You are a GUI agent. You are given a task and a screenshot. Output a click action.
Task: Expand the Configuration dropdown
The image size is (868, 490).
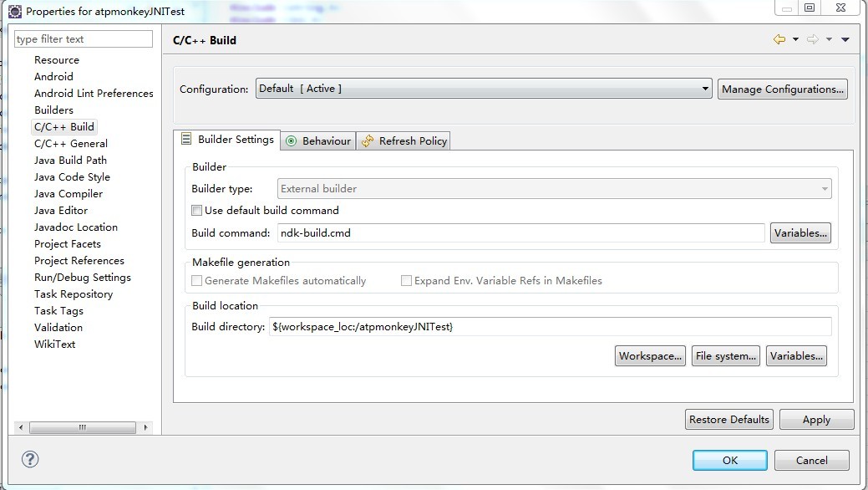[x=484, y=89]
